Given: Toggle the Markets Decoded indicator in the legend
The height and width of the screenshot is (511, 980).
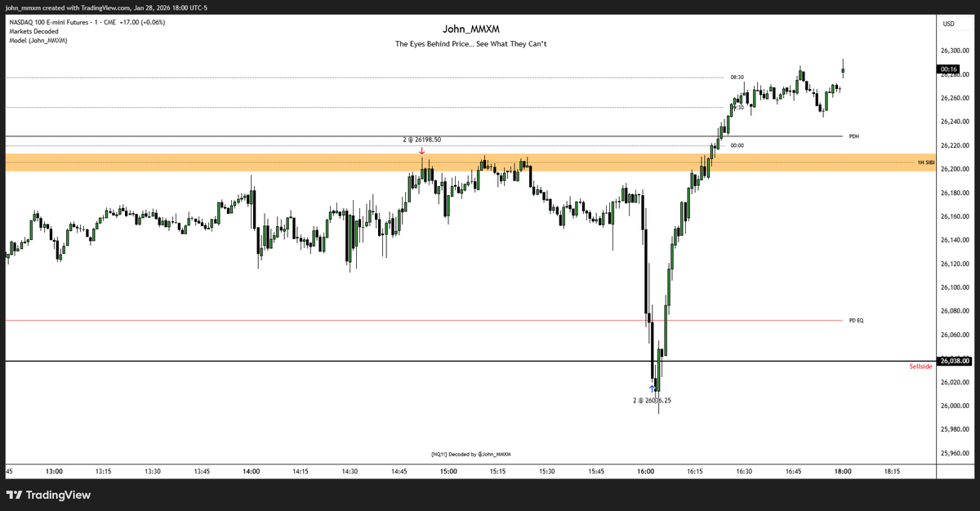Looking at the screenshot, I should click(x=32, y=31).
